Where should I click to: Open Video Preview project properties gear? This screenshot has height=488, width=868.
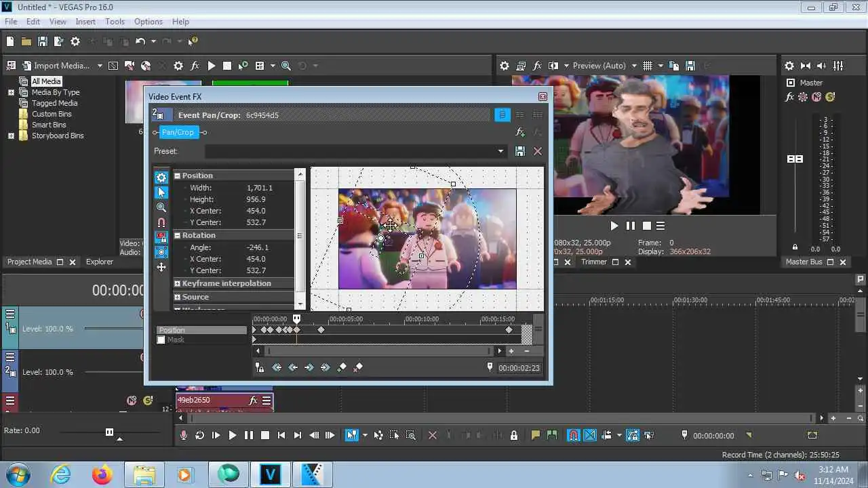(505, 66)
